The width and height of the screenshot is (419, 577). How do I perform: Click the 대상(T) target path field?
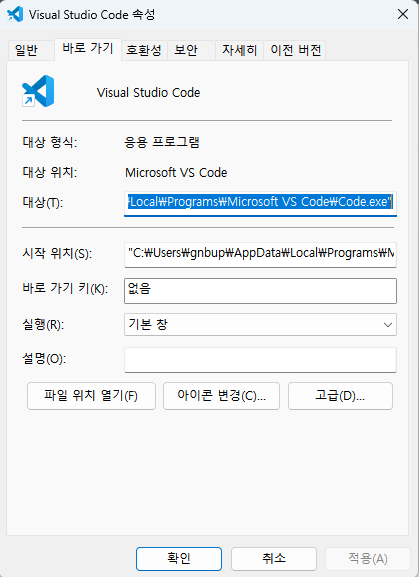click(x=260, y=203)
